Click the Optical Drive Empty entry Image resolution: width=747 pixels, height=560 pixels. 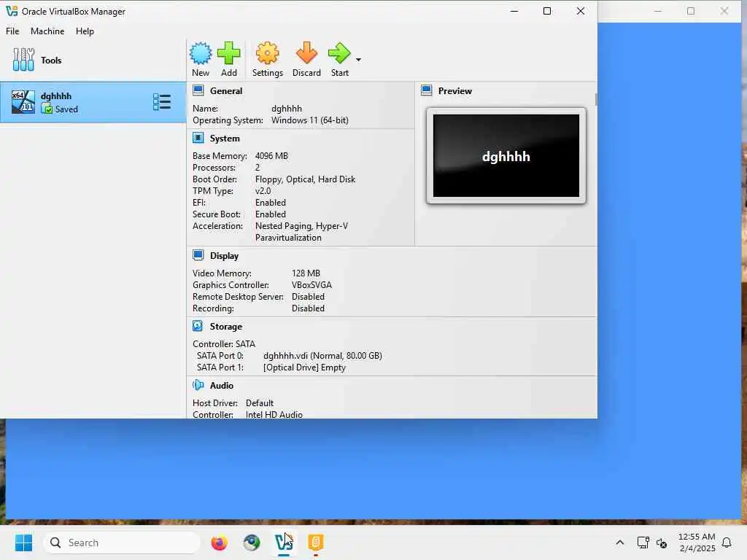(304, 367)
